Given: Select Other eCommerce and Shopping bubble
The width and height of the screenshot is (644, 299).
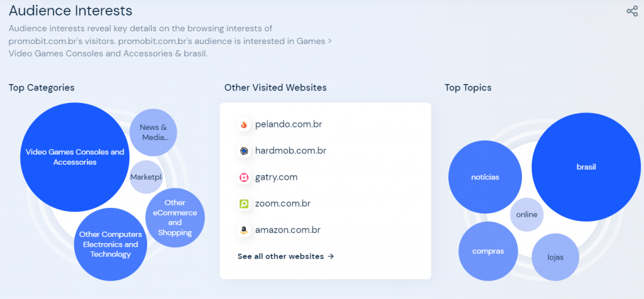Looking at the screenshot, I should 175,218.
